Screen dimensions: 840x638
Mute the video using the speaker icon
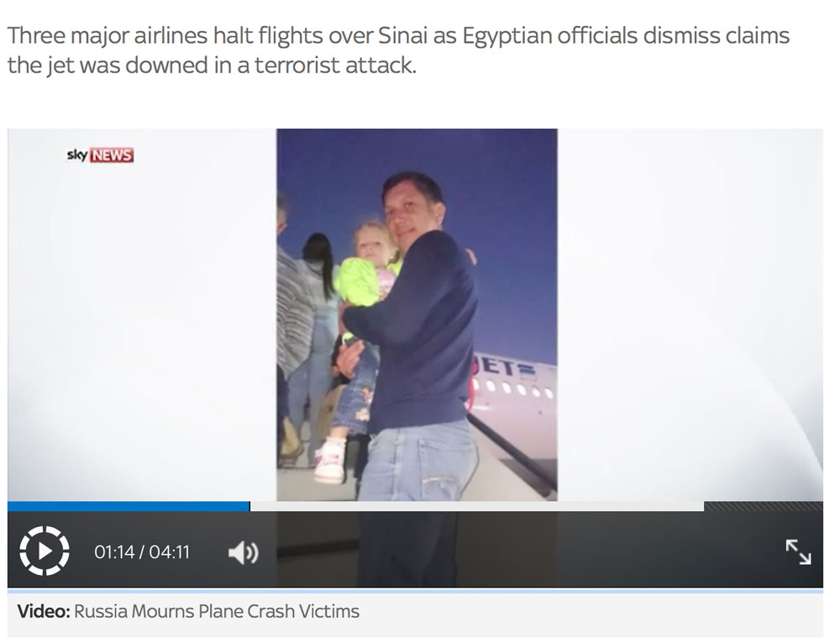tap(244, 552)
